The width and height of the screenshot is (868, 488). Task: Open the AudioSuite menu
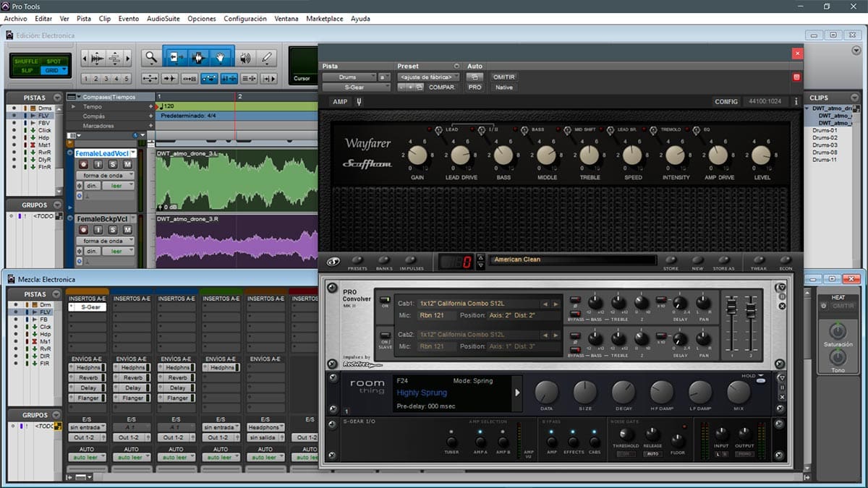pos(164,18)
